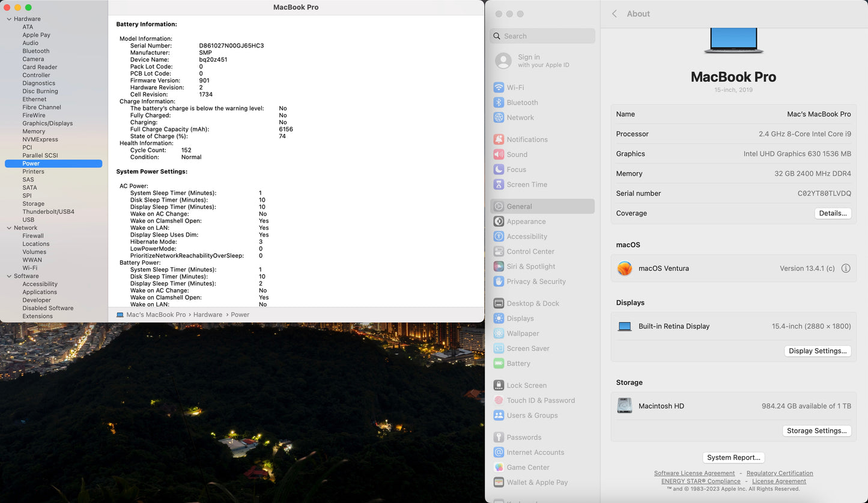Click the Notifications bell icon
868x503 pixels.
499,139
